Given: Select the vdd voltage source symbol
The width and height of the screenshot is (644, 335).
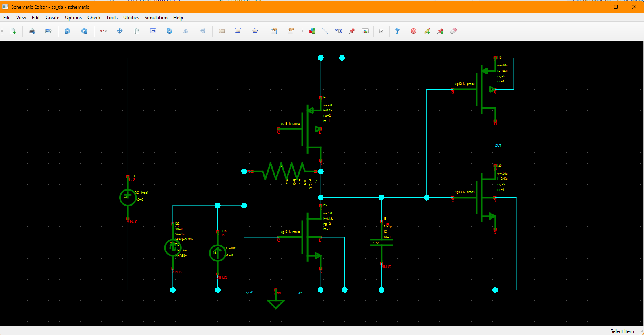Looking at the screenshot, I should point(128,197).
